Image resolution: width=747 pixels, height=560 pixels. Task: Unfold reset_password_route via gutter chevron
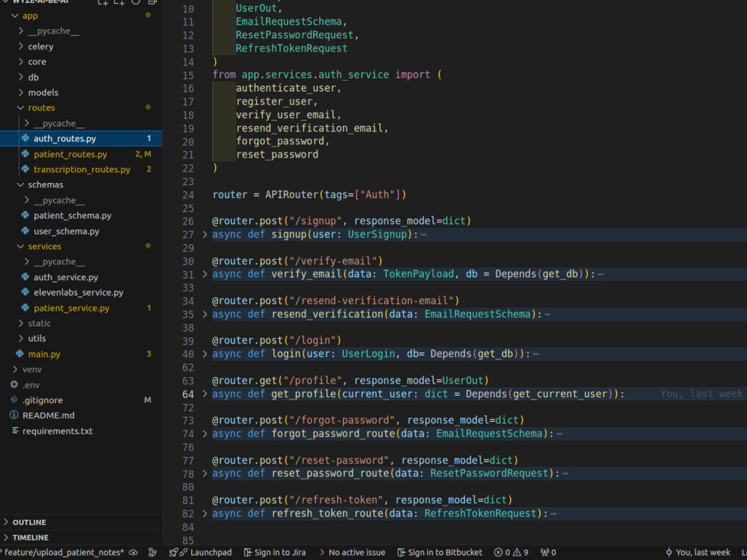[205, 474]
